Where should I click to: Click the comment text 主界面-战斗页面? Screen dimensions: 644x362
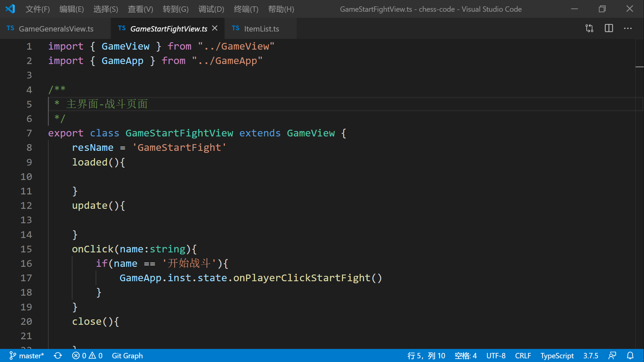107,104
